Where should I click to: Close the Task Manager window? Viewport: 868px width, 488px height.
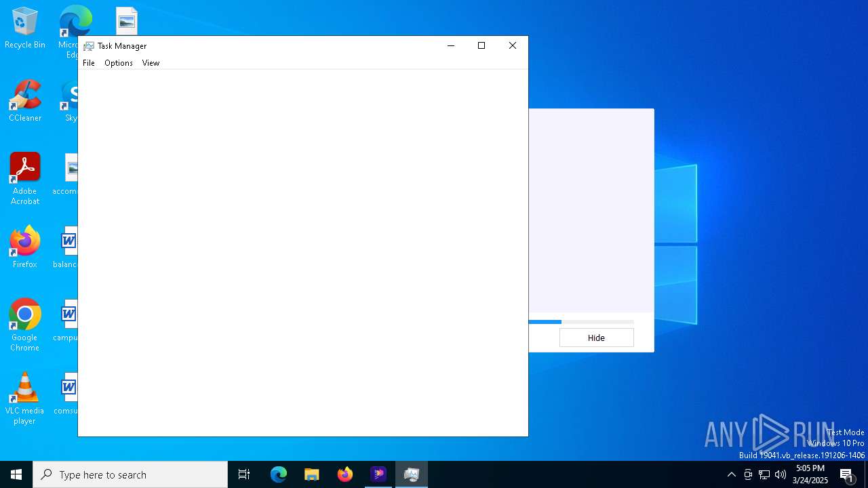513,45
